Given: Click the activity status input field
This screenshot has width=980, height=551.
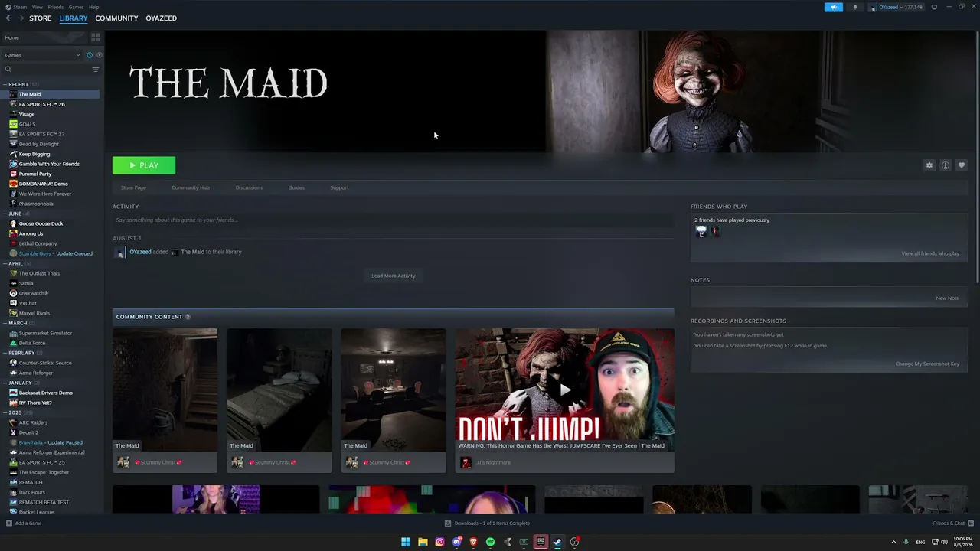Looking at the screenshot, I should (x=394, y=220).
